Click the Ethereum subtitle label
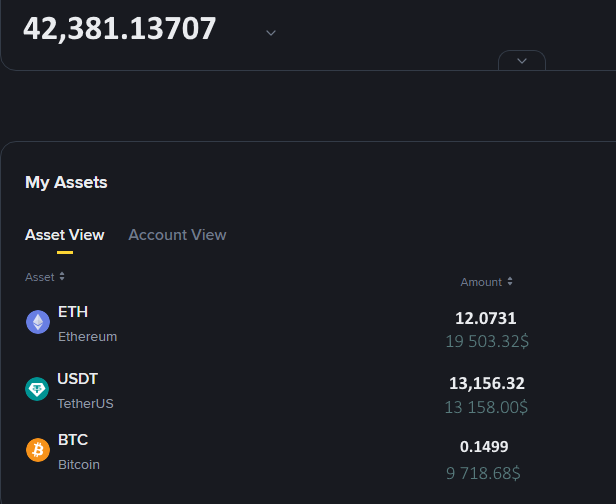 pos(88,337)
